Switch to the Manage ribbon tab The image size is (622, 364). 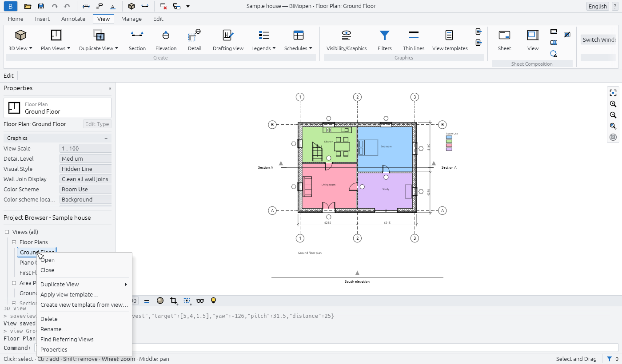click(132, 19)
